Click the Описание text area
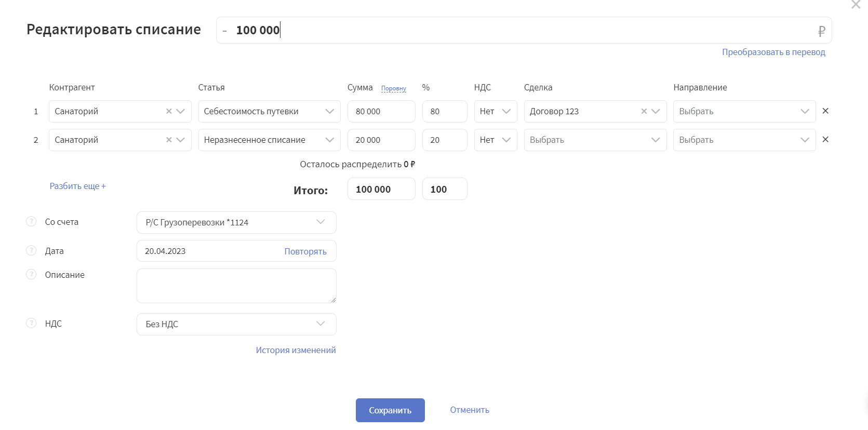This screenshot has width=868, height=430. pyautogui.click(x=236, y=286)
